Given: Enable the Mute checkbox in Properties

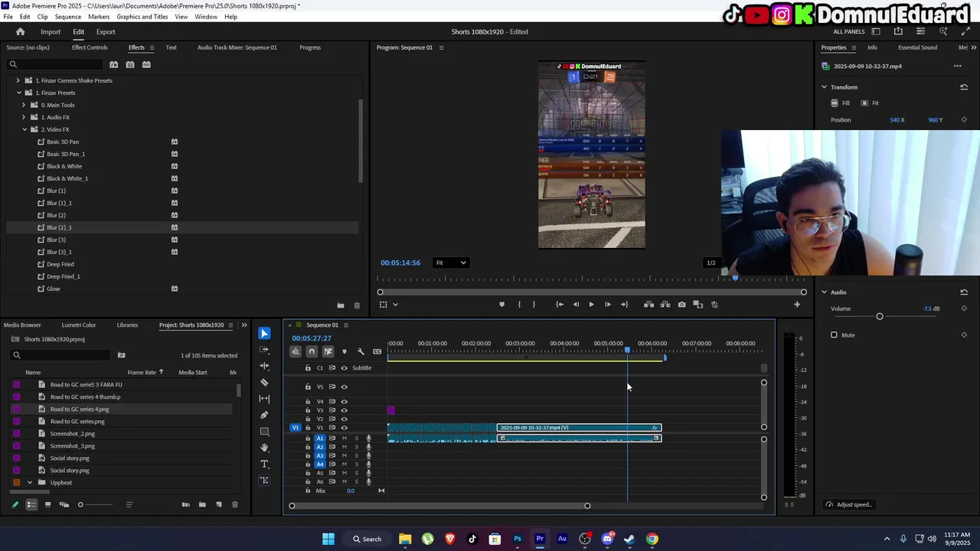Looking at the screenshot, I should coord(834,335).
